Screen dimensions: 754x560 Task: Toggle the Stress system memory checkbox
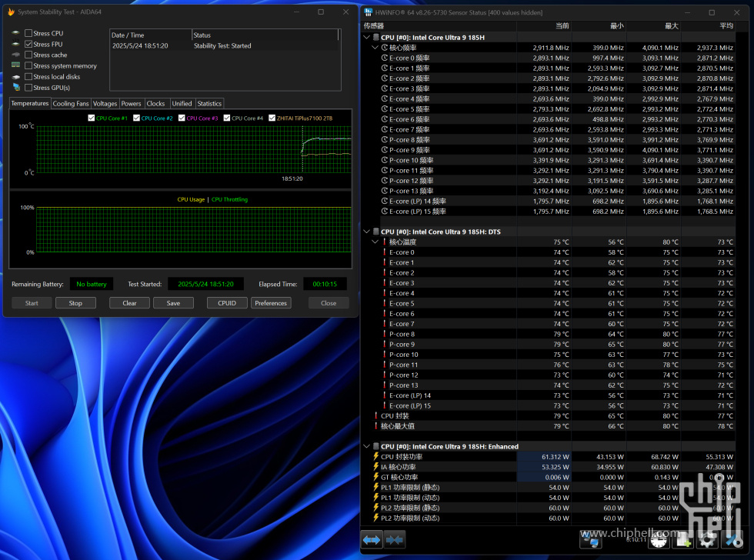tap(28, 65)
